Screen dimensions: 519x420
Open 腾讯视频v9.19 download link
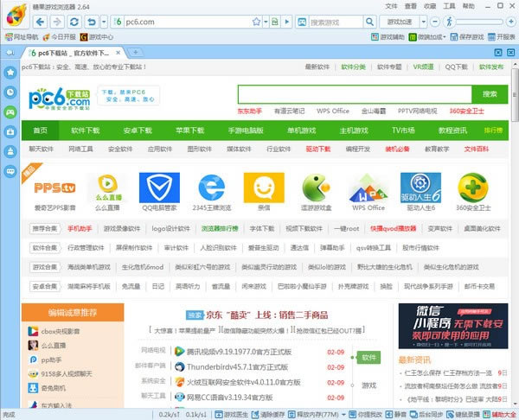[x=239, y=352]
